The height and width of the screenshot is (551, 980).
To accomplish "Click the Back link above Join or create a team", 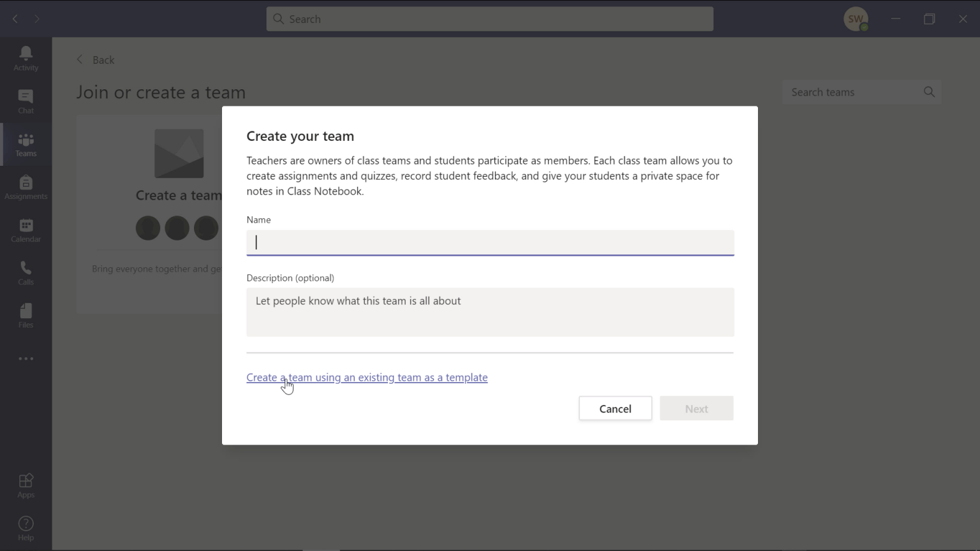I will point(96,59).
